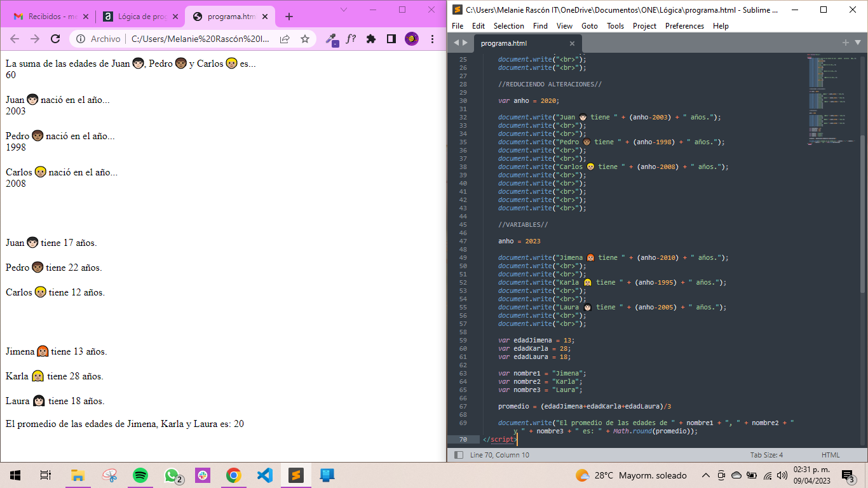Open Sublime Selection menu
868x488 pixels.
tap(509, 26)
